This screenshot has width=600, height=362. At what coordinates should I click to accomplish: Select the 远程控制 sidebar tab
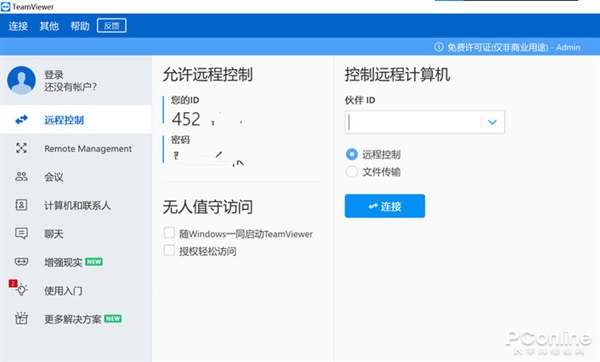76,120
